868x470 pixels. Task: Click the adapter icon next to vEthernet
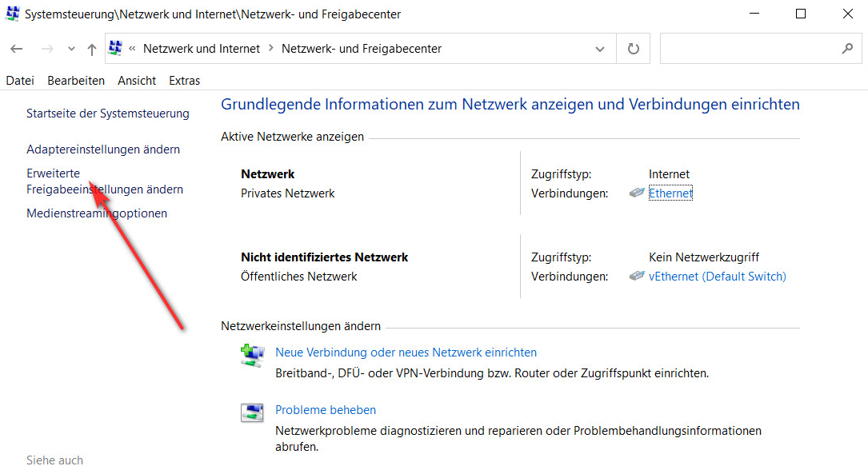click(x=637, y=277)
